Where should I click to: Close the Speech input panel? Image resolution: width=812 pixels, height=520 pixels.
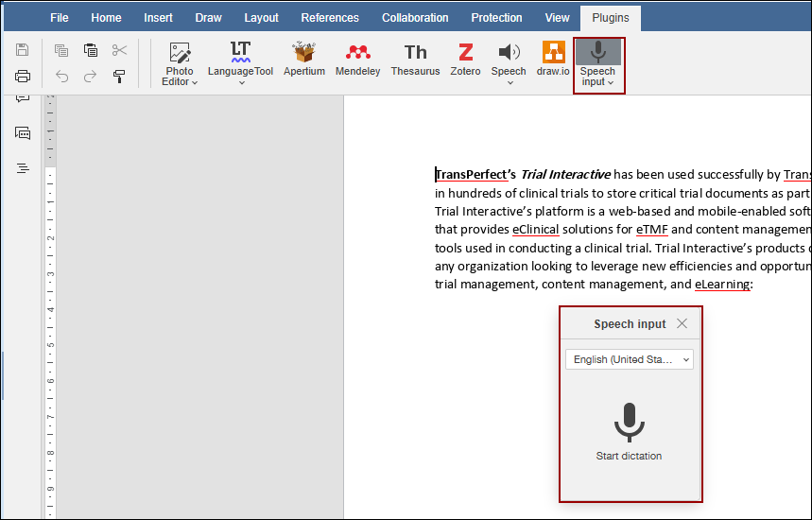(x=682, y=323)
